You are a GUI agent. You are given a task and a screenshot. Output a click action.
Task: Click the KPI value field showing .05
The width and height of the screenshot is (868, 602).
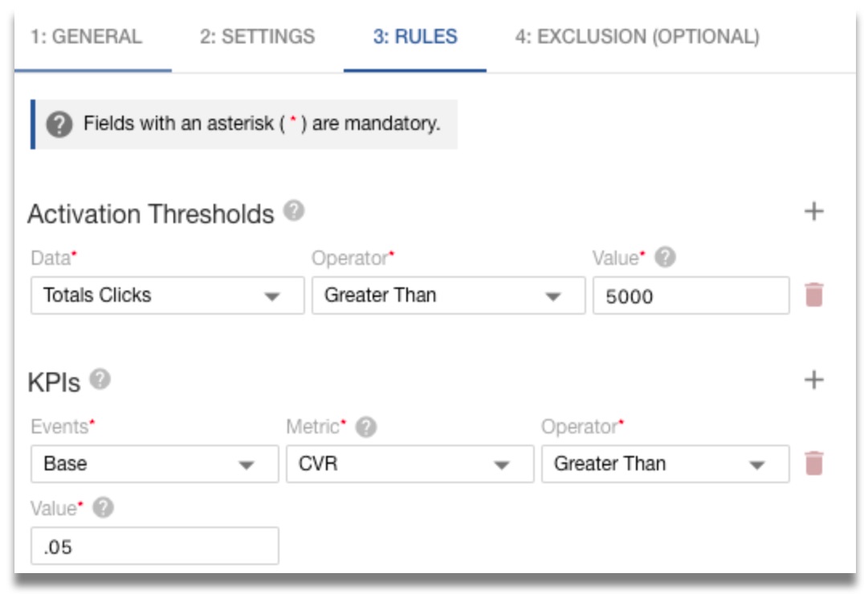click(155, 546)
